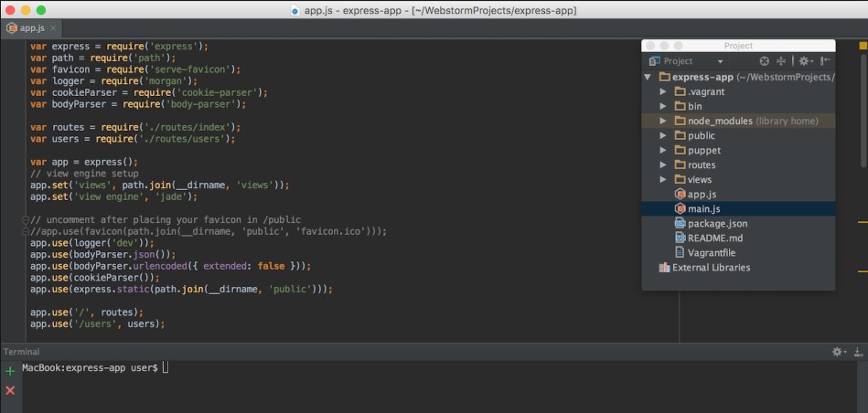
Task: Hide the Project panel with the arrow-bar icon
Action: [825, 61]
